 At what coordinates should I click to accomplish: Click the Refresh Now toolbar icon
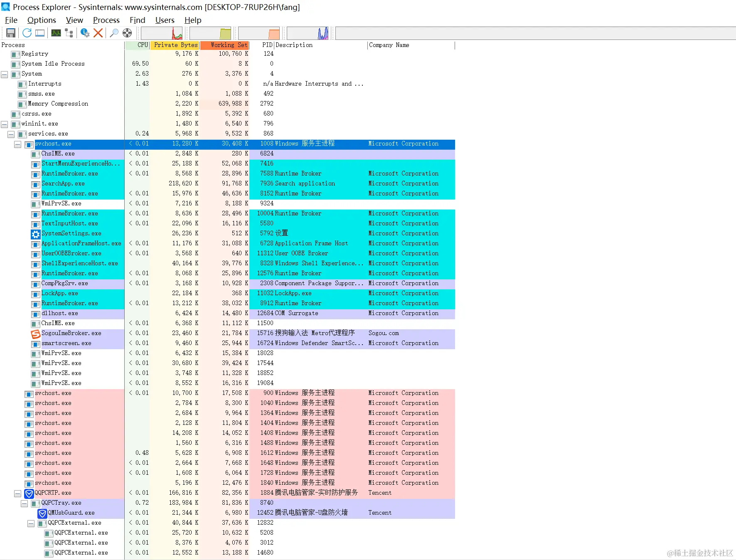point(27,33)
